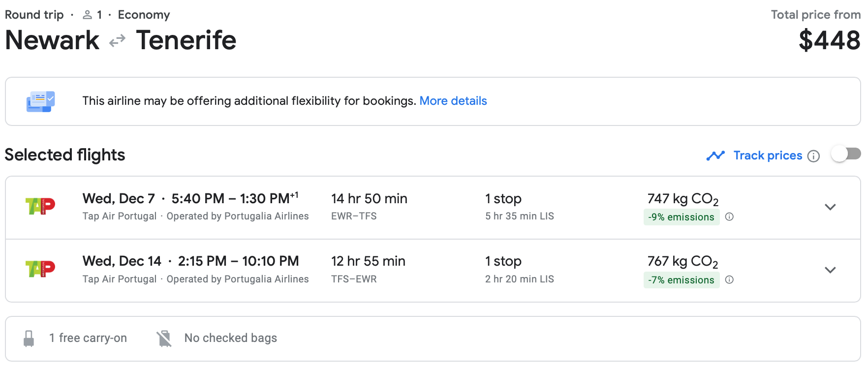Expand the Wed, Dec 14 flight details
The height and width of the screenshot is (371, 868).
point(830,270)
